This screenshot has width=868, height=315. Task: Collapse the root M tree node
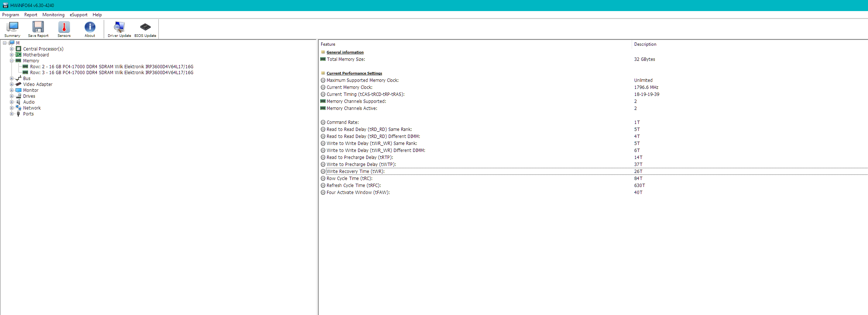[5, 43]
